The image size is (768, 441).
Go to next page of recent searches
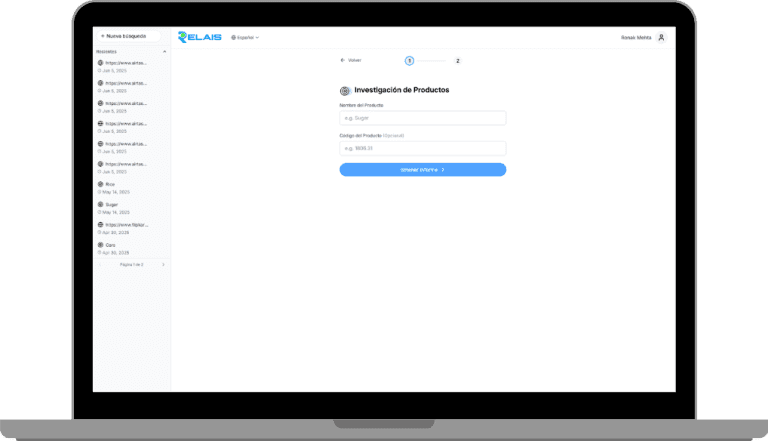pos(163,265)
